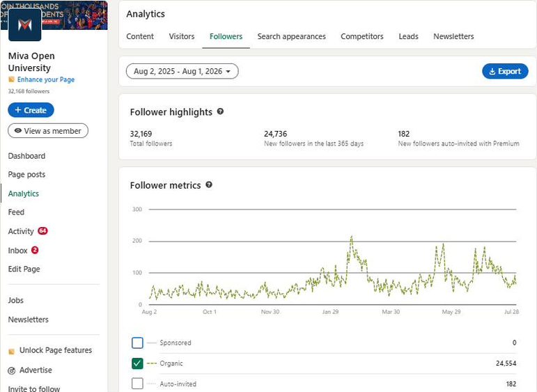537x392 pixels.
Task: Open the Search appearances tab
Action: tap(291, 36)
